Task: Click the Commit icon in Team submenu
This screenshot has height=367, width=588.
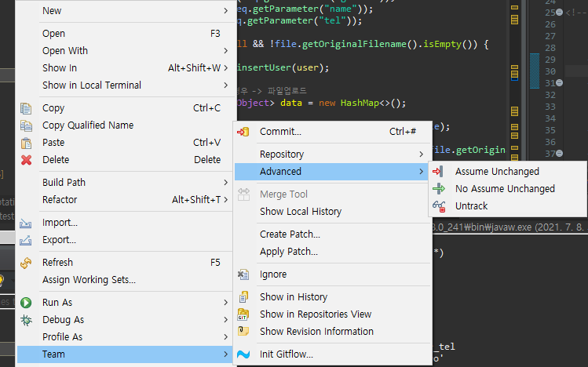Action: [243, 132]
